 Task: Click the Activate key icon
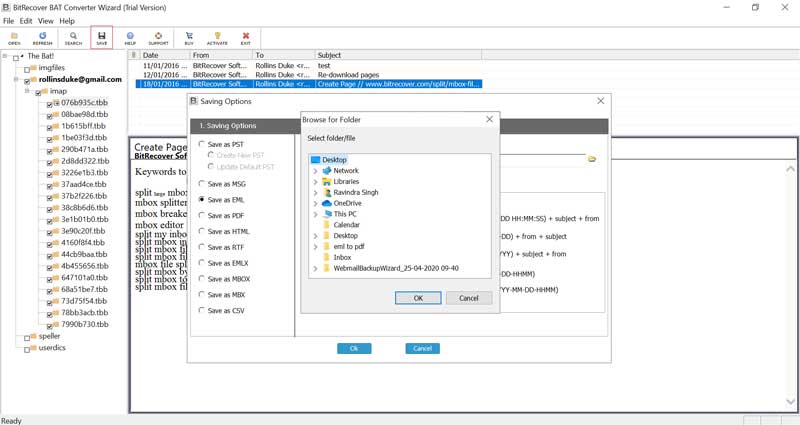coord(217,38)
